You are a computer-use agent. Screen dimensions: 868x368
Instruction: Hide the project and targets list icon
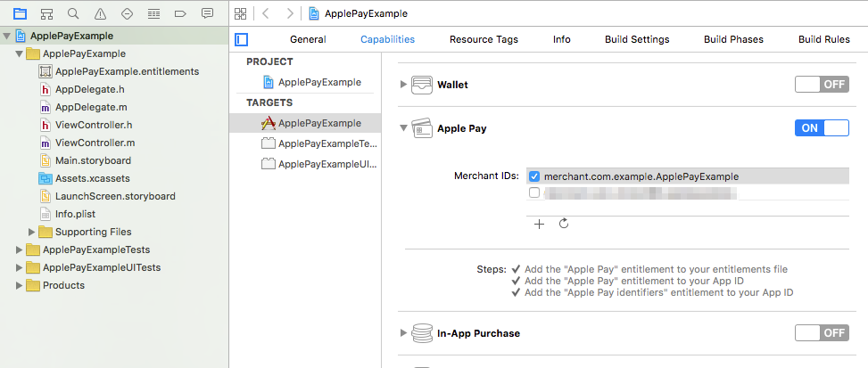click(x=242, y=39)
